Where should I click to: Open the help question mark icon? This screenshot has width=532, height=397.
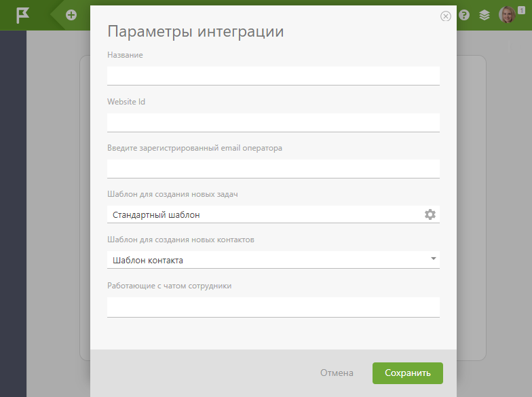click(x=464, y=15)
